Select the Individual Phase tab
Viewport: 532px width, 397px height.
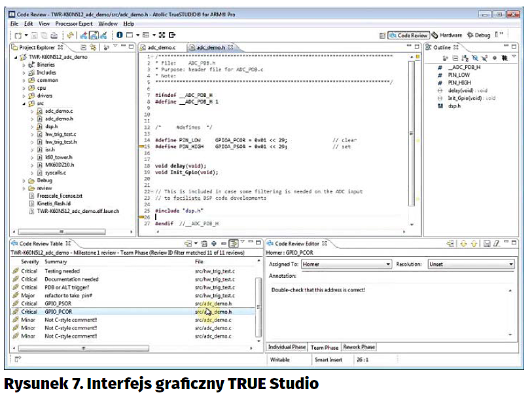tap(287, 347)
